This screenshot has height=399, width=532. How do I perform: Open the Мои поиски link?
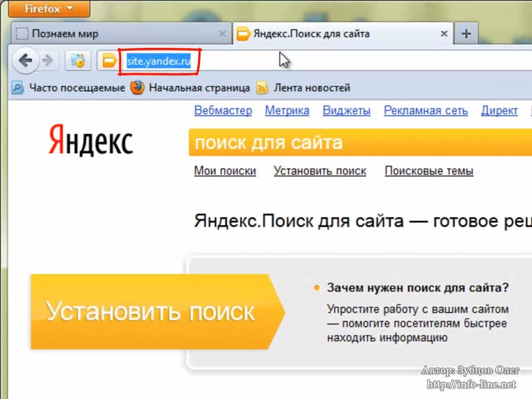(x=225, y=171)
